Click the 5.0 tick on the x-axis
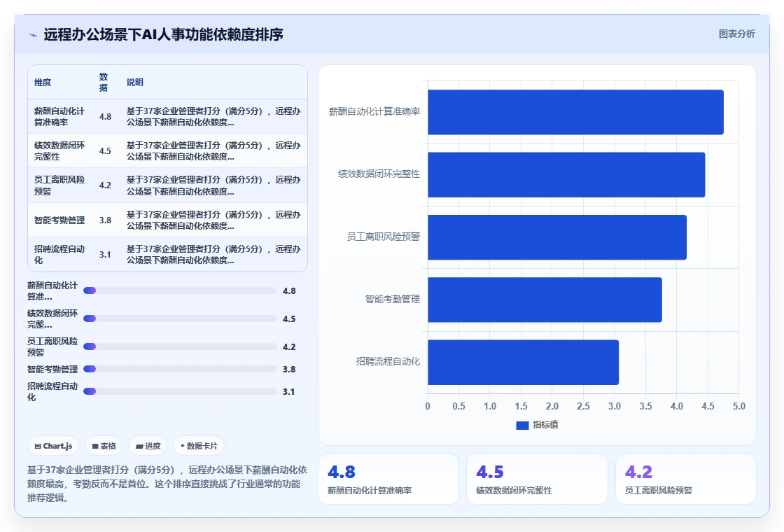The image size is (784, 532). [x=739, y=406]
